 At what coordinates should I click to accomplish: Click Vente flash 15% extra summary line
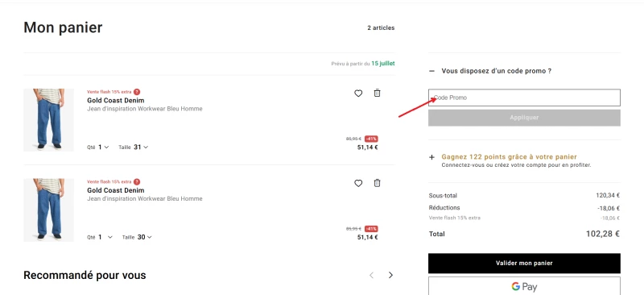coord(454,218)
